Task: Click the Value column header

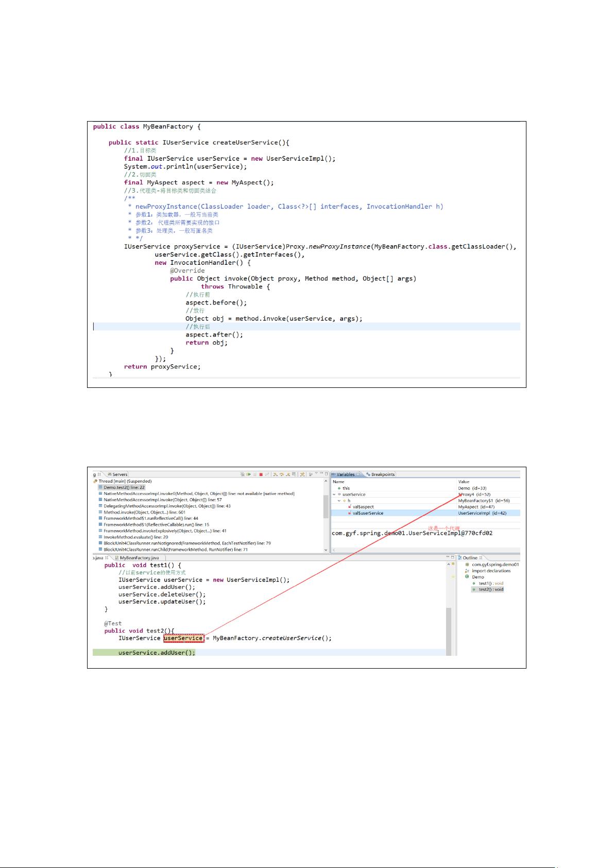Action: [x=464, y=482]
